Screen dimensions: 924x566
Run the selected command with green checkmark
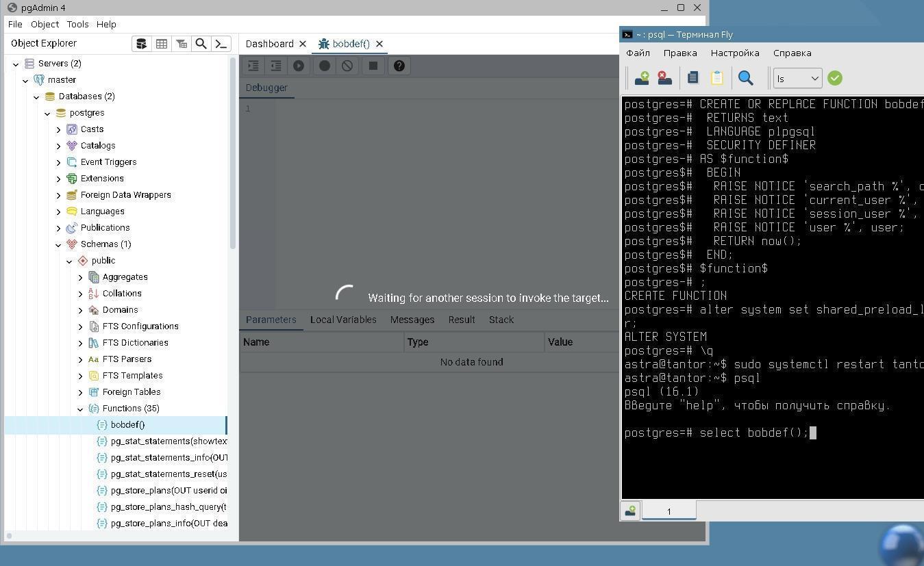[x=834, y=78]
